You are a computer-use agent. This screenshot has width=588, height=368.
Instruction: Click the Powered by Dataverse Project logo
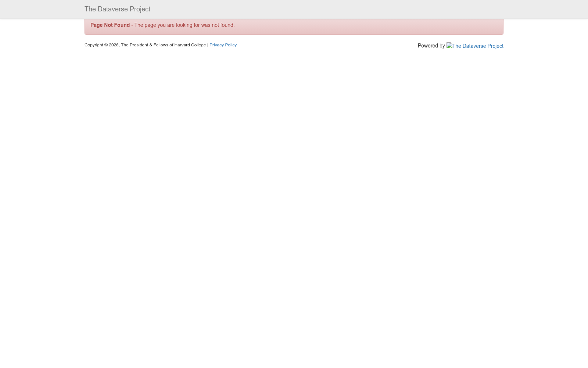tap(475, 46)
